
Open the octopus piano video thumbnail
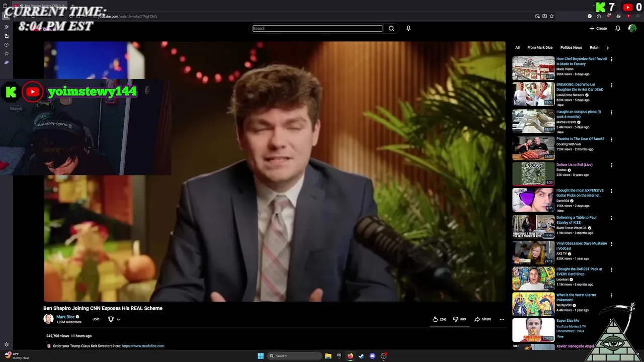tap(533, 121)
